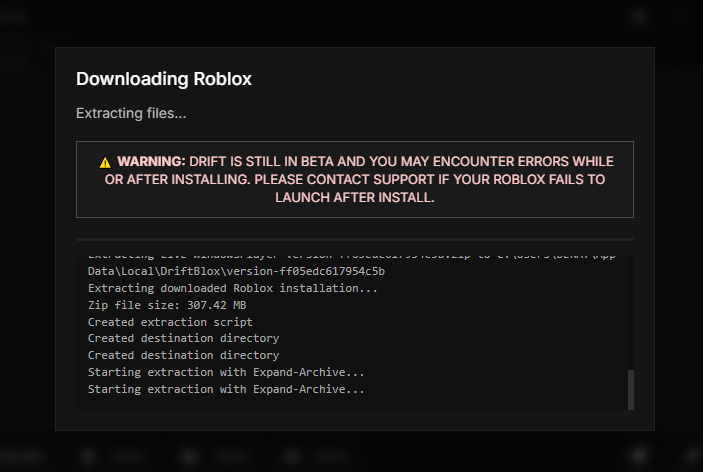
Task: Click the "Downloading Roblox" dialog title
Action: coord(164,79)
